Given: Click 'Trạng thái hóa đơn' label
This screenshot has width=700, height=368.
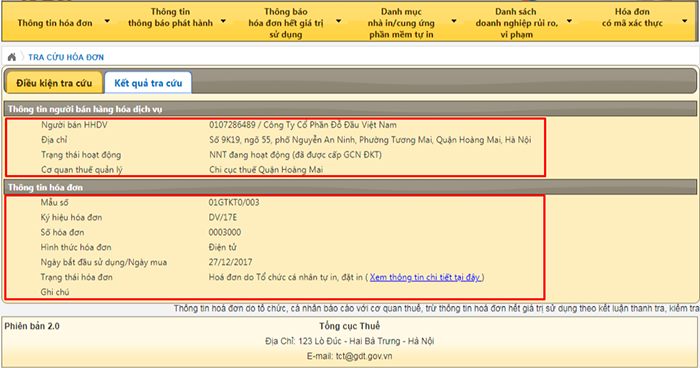Looking at the screenshot, I should click(76, 277).
